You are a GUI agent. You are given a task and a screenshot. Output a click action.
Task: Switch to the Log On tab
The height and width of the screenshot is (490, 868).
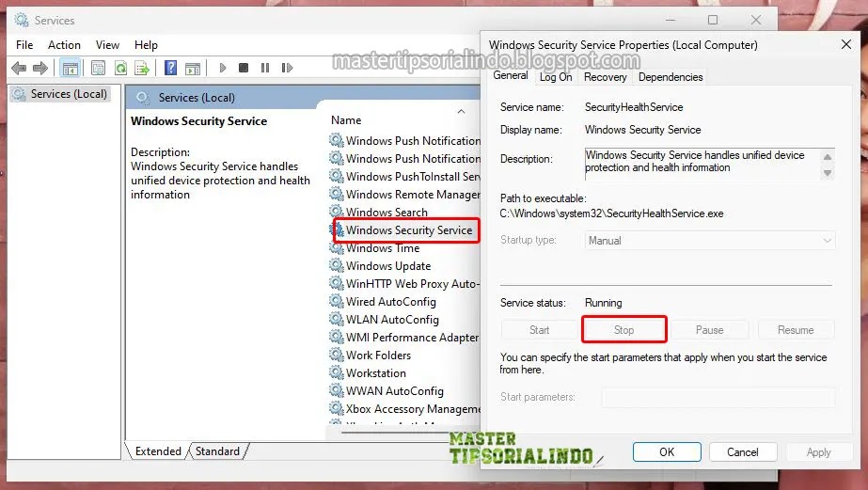click(x=556, y=77)
